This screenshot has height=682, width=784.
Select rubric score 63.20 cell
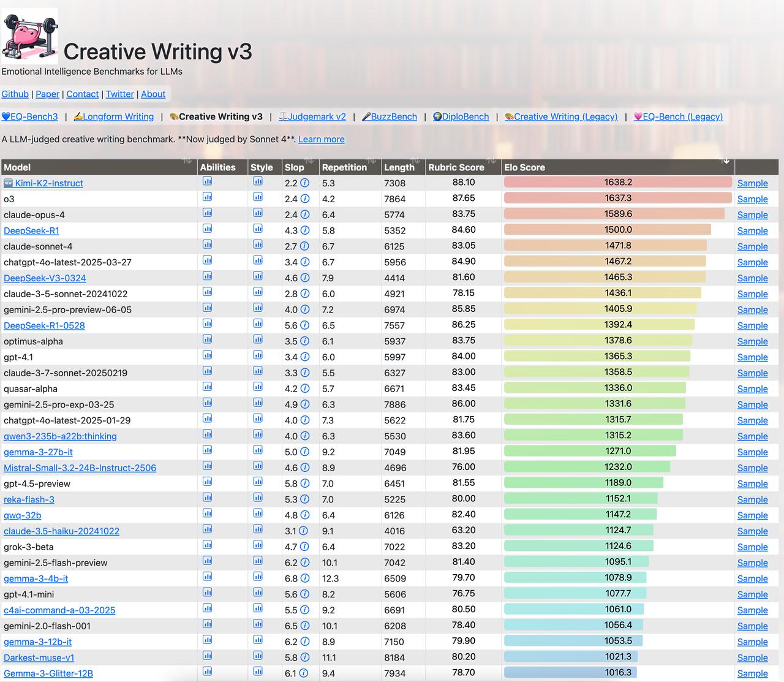pyautogui.click(x=464, y=530)
